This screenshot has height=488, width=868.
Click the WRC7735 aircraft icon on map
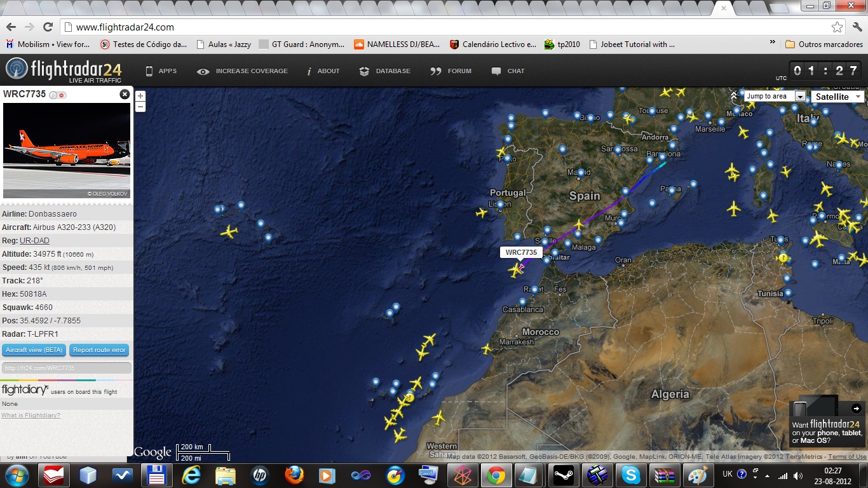click(x=515, y=271)
